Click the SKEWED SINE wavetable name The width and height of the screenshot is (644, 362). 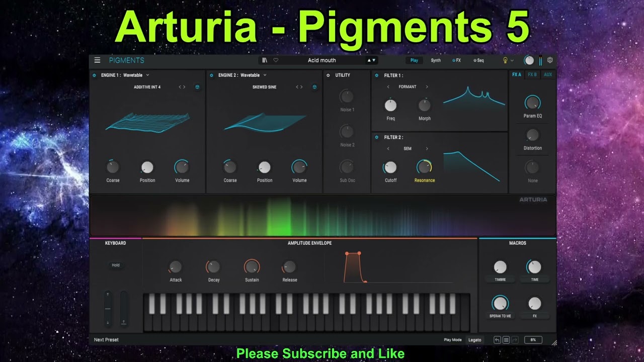[x=264, y=87]
